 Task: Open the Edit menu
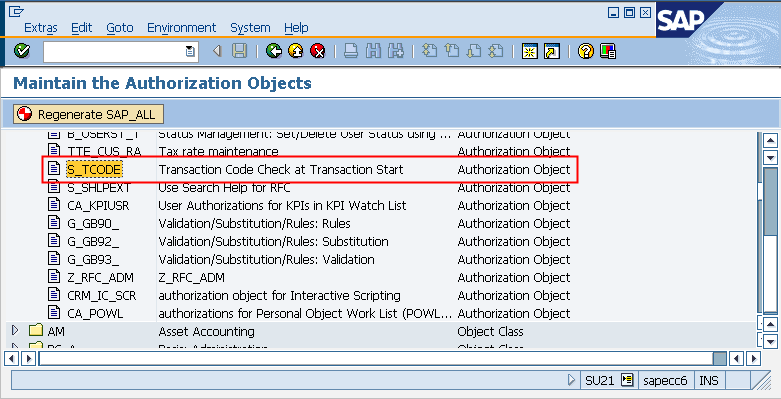tap(82, 28)
